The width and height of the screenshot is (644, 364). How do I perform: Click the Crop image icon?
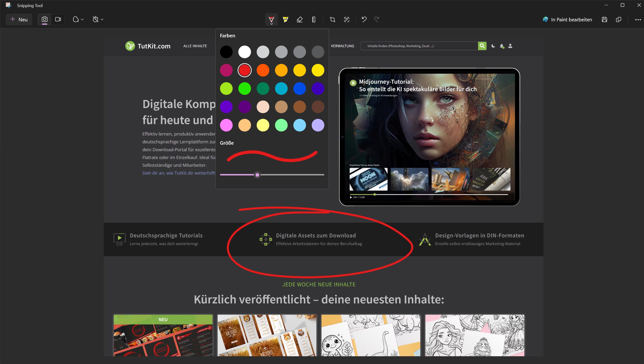click(333, 19)
